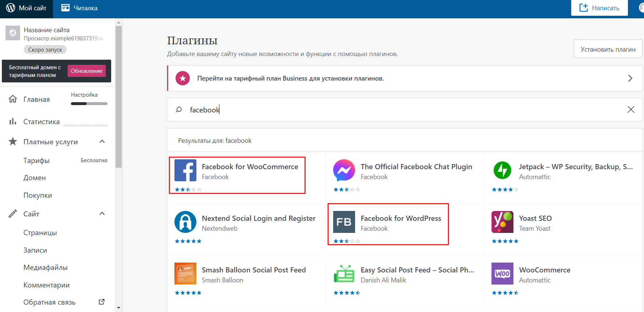Expand the Business plan upgrade banner arrow

[x=630, y=78]
